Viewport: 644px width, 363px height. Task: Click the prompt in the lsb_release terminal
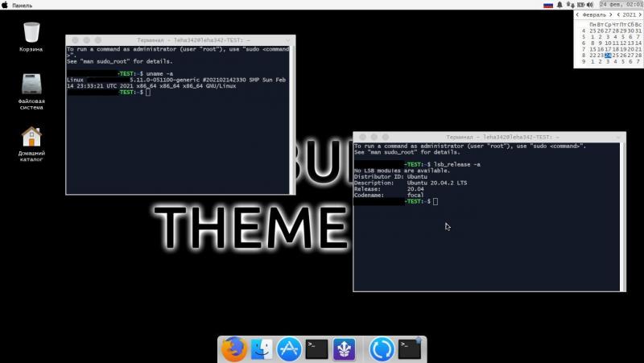[436, 201]
